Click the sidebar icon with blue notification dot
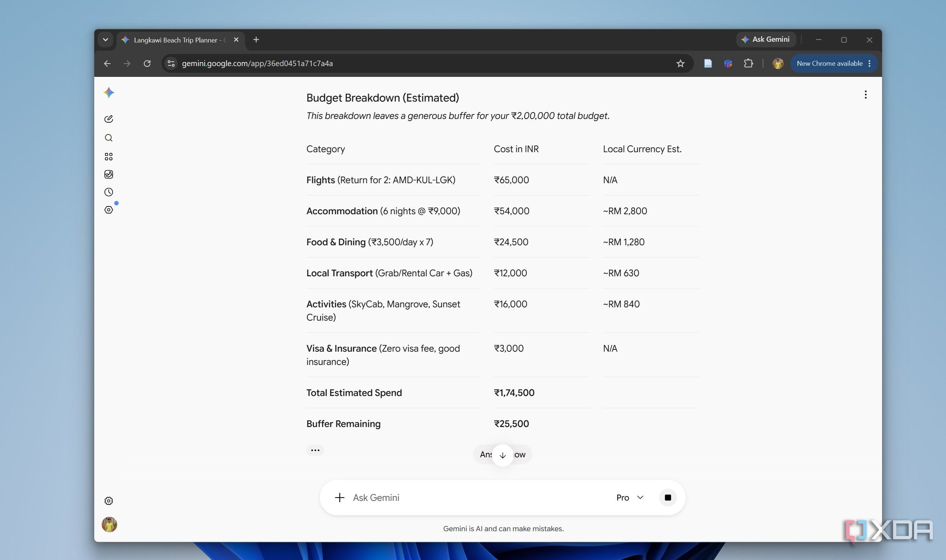The width and height of the screenshot is (946, 560). (x=109, y=210)
